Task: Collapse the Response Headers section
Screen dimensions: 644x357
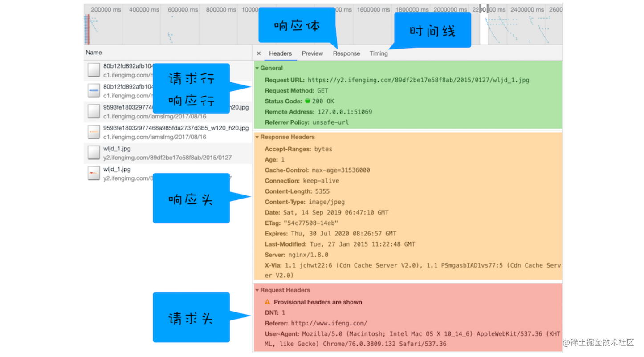Action: tap(257, 138)
